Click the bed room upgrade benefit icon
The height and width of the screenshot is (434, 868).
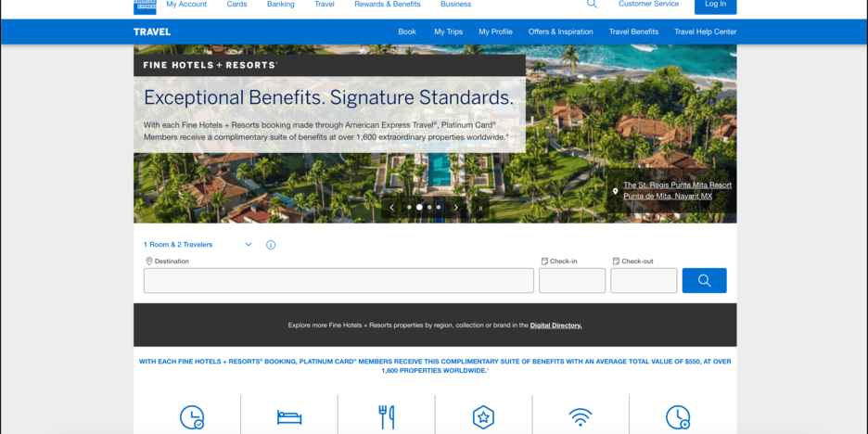click(x=289, y=416)
